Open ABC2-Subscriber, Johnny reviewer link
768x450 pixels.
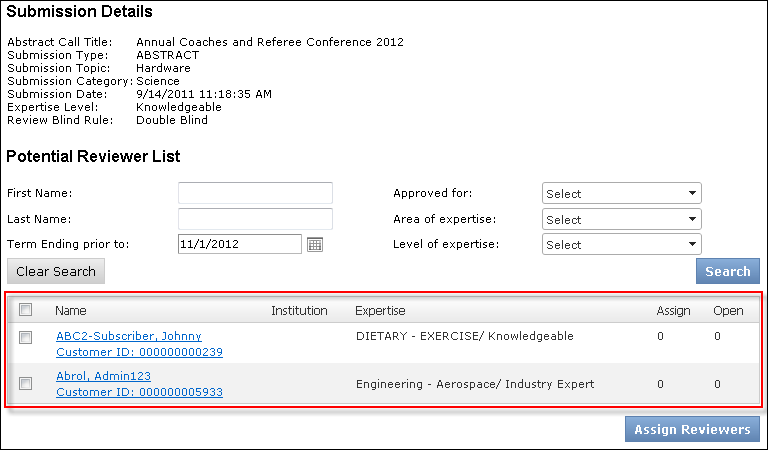[129, 336]
